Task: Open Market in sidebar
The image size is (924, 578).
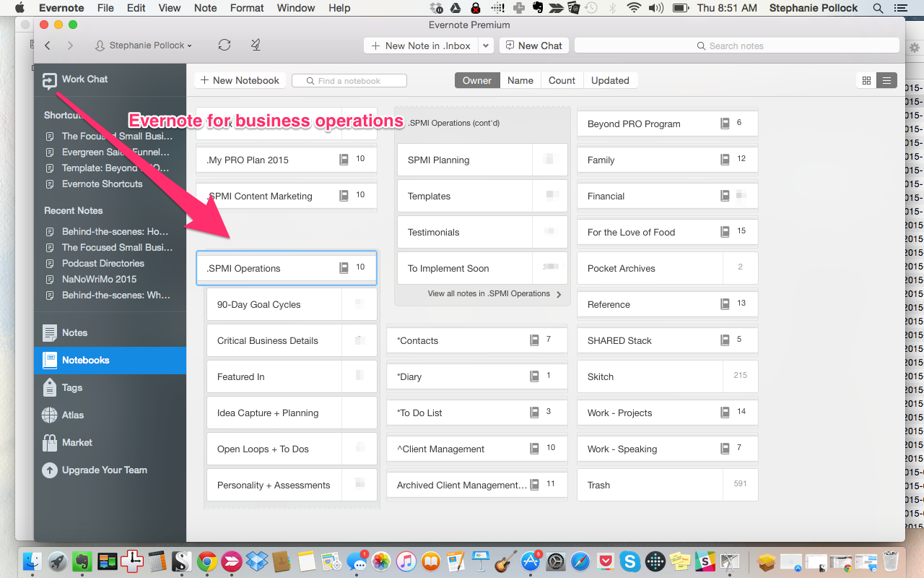Action: click(x=110, y=443)
